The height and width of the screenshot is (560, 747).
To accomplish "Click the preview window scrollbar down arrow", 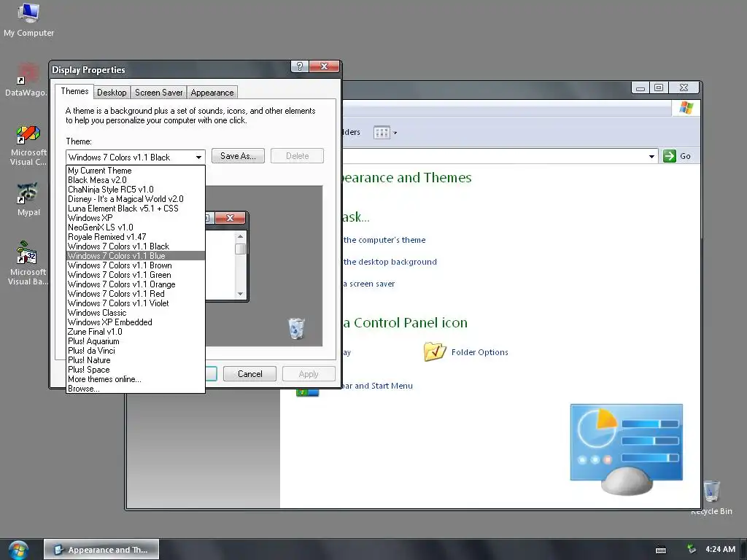I will tap(240, 294).
